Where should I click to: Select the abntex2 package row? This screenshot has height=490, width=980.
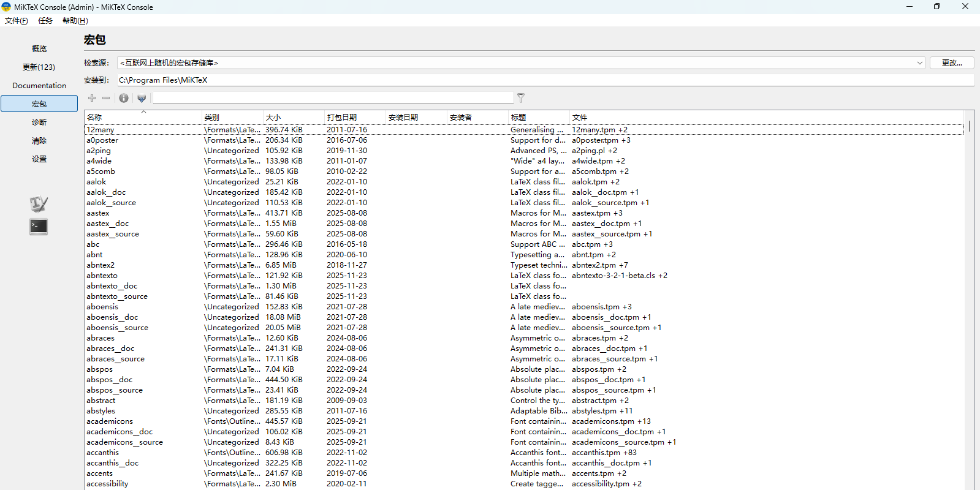click(x=101, y=265)
